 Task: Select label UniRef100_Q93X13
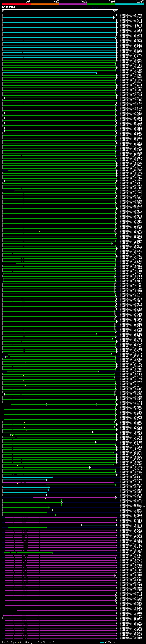coord(131,93)
